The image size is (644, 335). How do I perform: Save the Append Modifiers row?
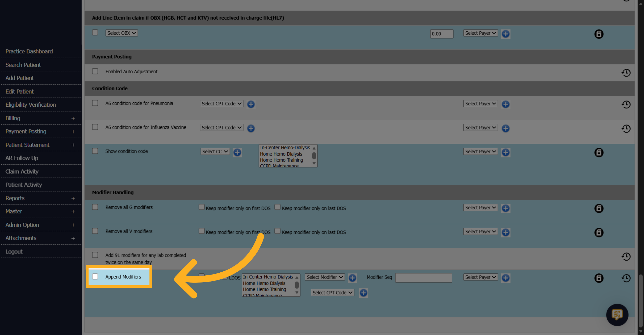[x=599, y=278]
